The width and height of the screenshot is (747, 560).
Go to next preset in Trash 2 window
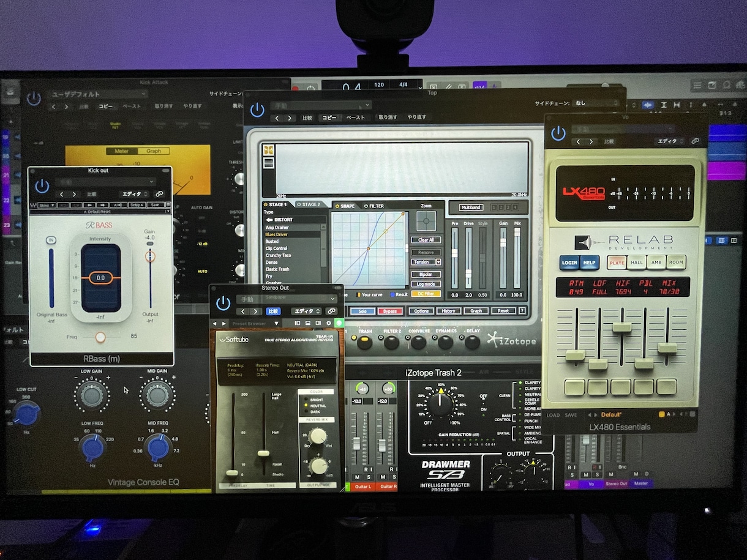[288, 118]
